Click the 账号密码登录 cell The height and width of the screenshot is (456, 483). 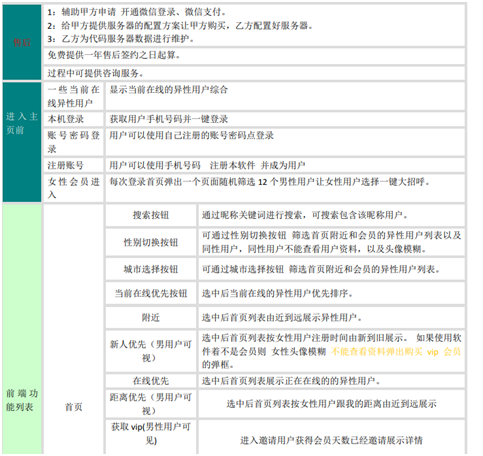click(x=74, y=142)
